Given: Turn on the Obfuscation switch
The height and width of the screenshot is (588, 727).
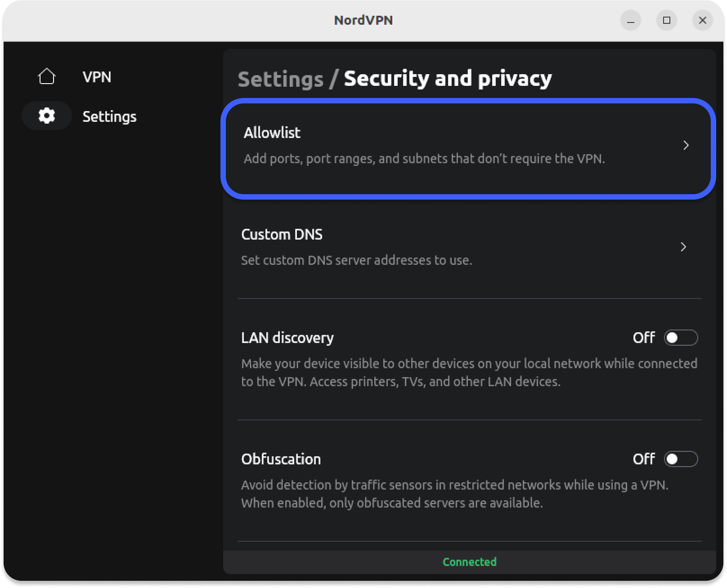Looking at the screenshot, I should 681,459.
